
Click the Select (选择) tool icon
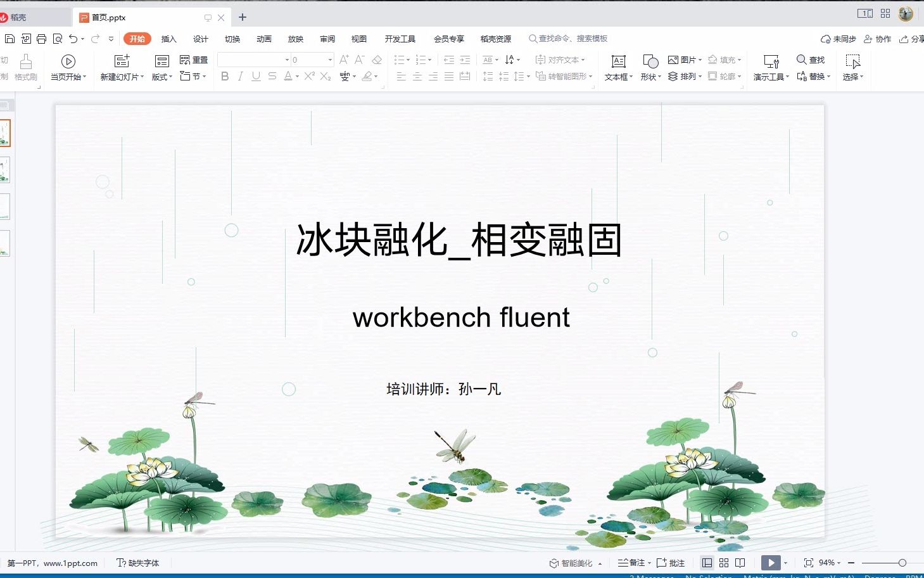coord(853,61)
